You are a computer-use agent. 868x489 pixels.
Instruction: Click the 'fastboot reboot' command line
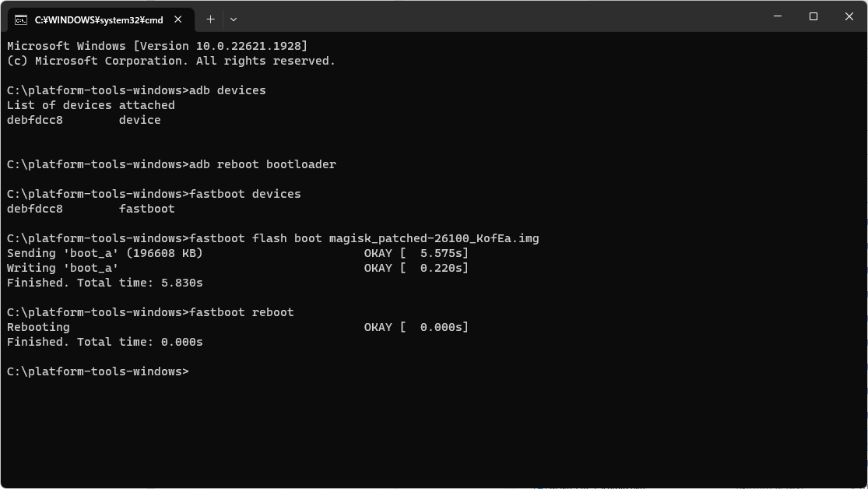pos(150,312)
